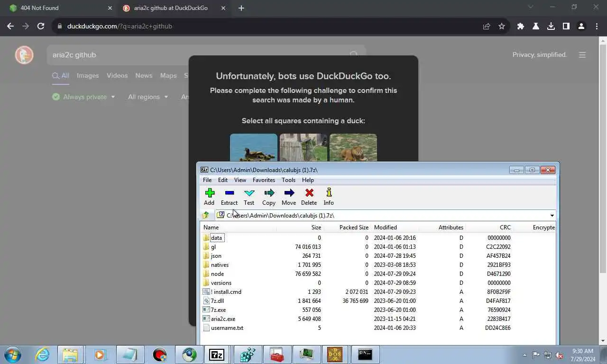
Task: Open the View menu in 7-Zip
Action: [240, 180]
